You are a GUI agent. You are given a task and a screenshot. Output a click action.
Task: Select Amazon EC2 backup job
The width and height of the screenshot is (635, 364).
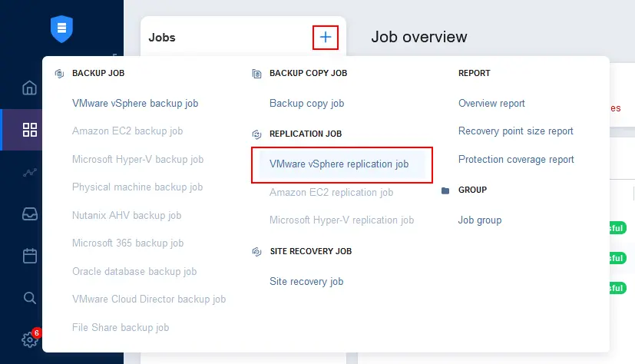click(x=127, y=131)
